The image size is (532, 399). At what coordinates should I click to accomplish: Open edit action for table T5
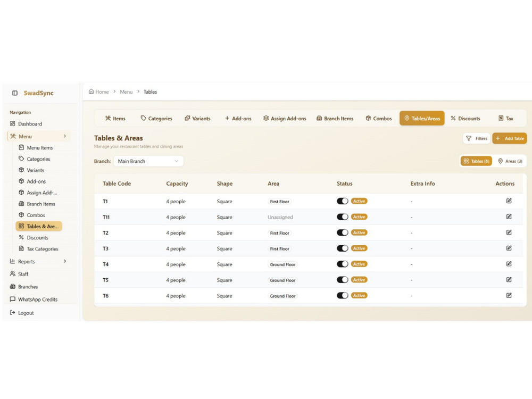pyautogui.click(x=509, y=280)
